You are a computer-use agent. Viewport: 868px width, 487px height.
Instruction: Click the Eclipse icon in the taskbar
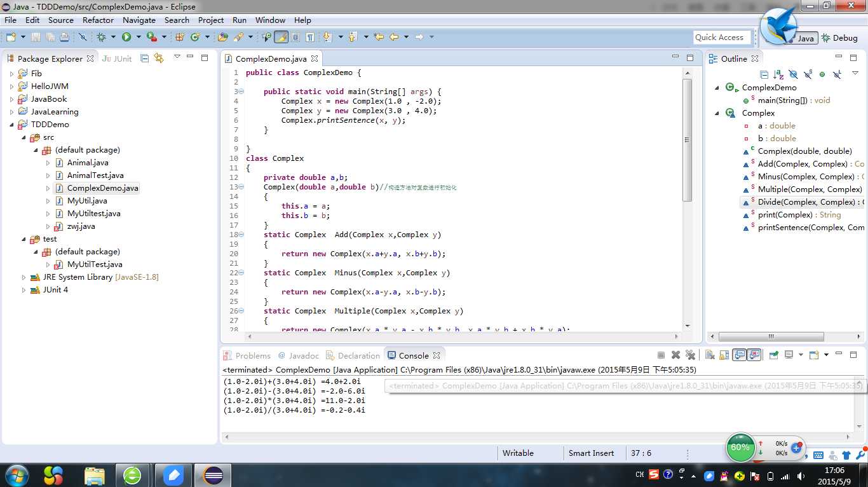212,475
